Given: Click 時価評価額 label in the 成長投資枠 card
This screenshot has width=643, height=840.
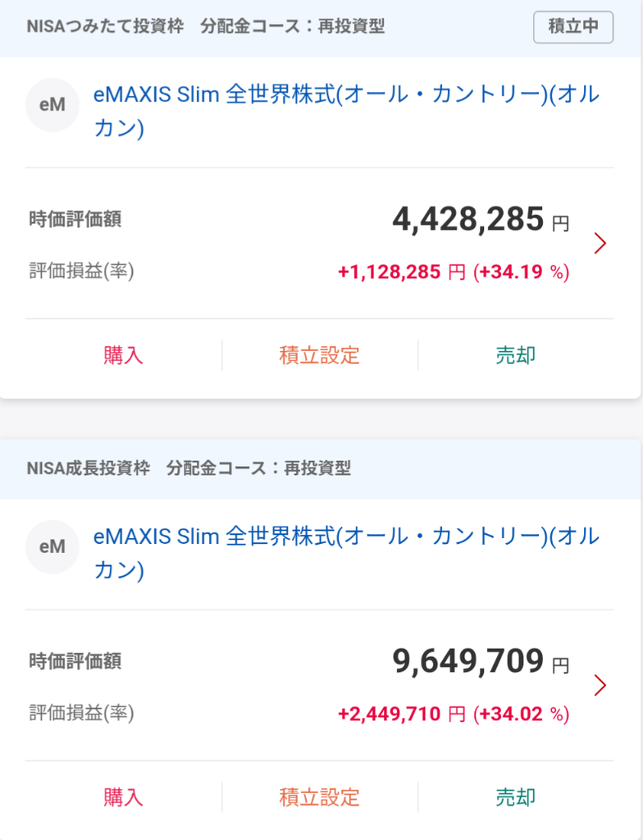Looking at the screenshot, I should point(75,661).
